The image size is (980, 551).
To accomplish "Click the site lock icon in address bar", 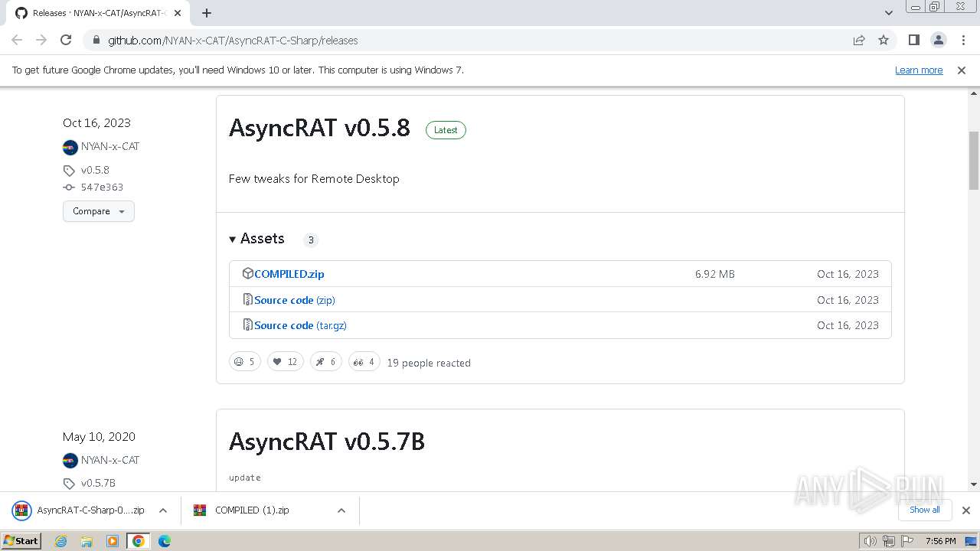I will (96, 41).
